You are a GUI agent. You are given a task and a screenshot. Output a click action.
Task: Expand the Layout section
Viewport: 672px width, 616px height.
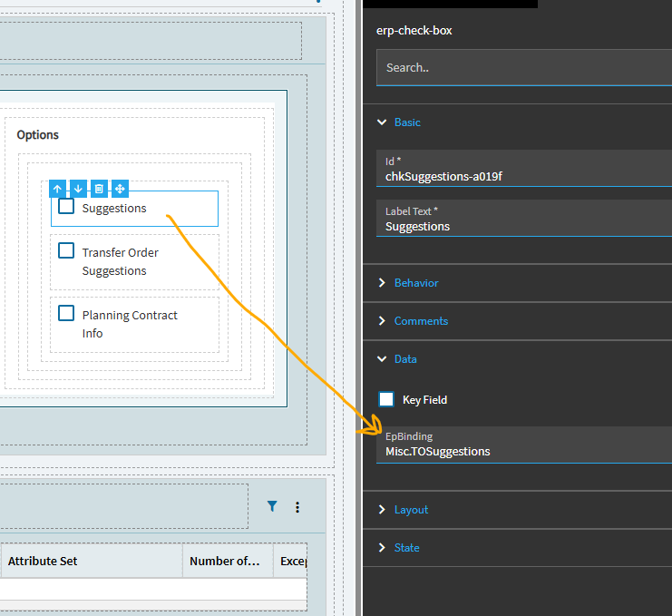click(382, 509)
